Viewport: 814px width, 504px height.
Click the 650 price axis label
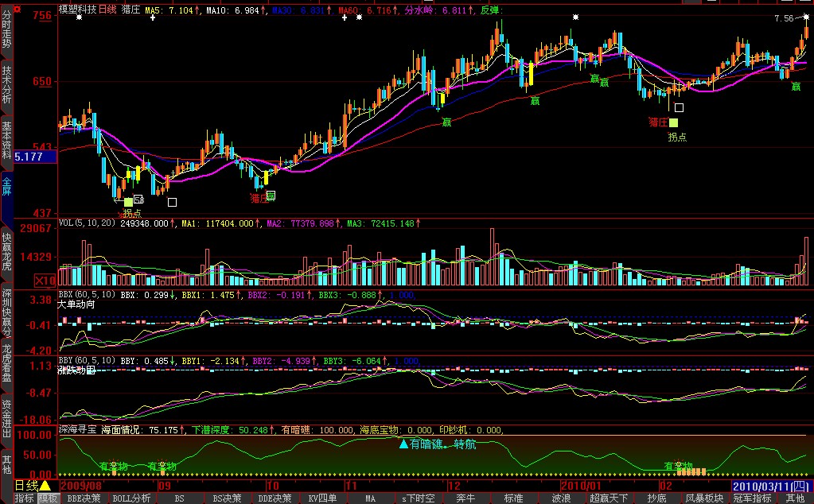(x=42, y=81)
